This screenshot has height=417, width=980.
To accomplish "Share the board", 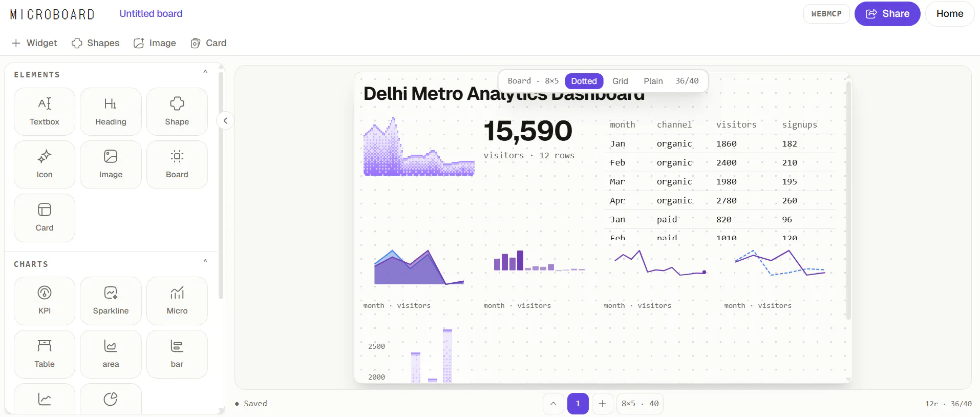I will (x=887, y=14).
